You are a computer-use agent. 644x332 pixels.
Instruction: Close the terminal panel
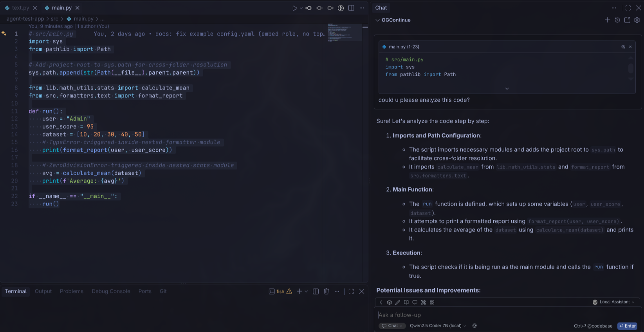[362, 291]
